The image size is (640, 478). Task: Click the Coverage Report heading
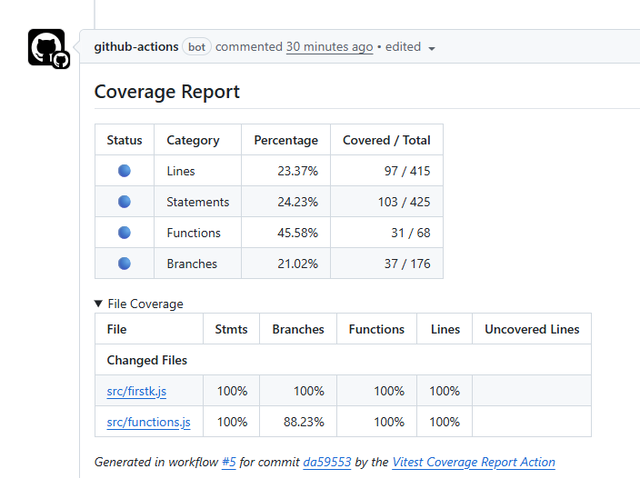click(x=167, y=92)
